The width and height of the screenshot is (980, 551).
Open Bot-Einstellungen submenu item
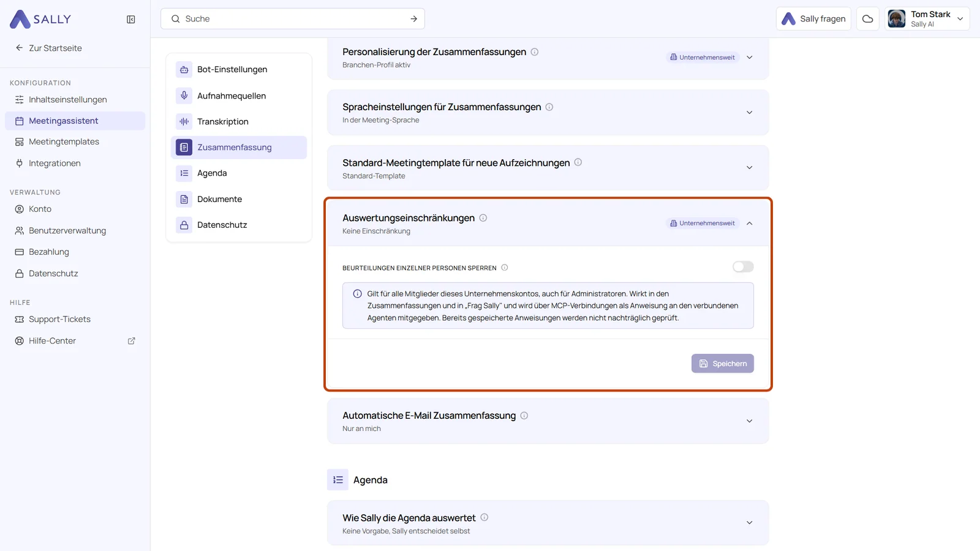click(239, 70)
